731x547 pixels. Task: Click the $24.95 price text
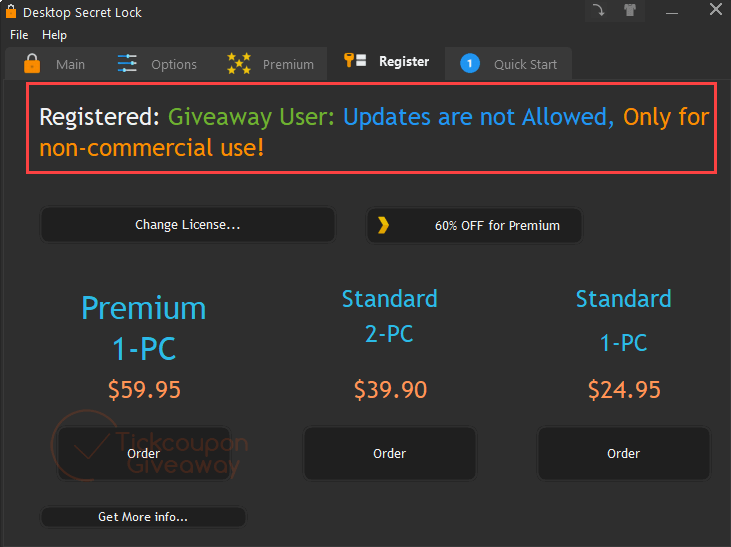(x=624, y=389)
